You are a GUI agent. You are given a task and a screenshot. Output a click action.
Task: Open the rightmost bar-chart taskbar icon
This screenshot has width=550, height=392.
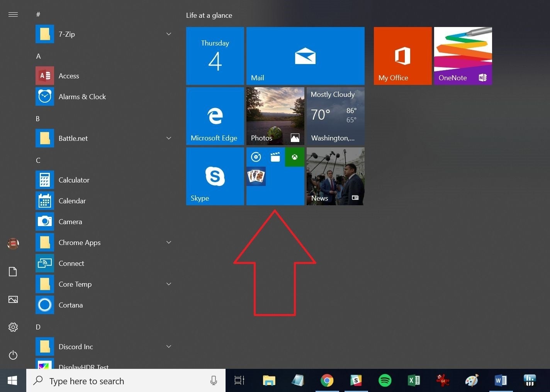(x=530, y=381)
